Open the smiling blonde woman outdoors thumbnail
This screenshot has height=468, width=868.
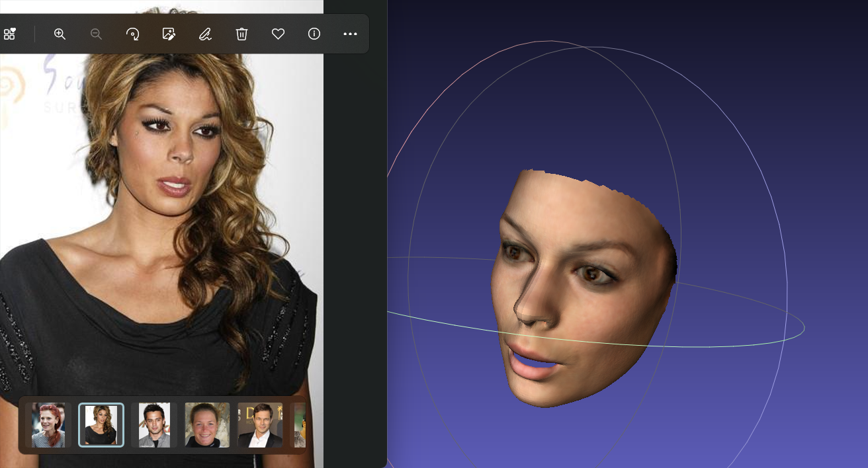(x=207, y=425)
